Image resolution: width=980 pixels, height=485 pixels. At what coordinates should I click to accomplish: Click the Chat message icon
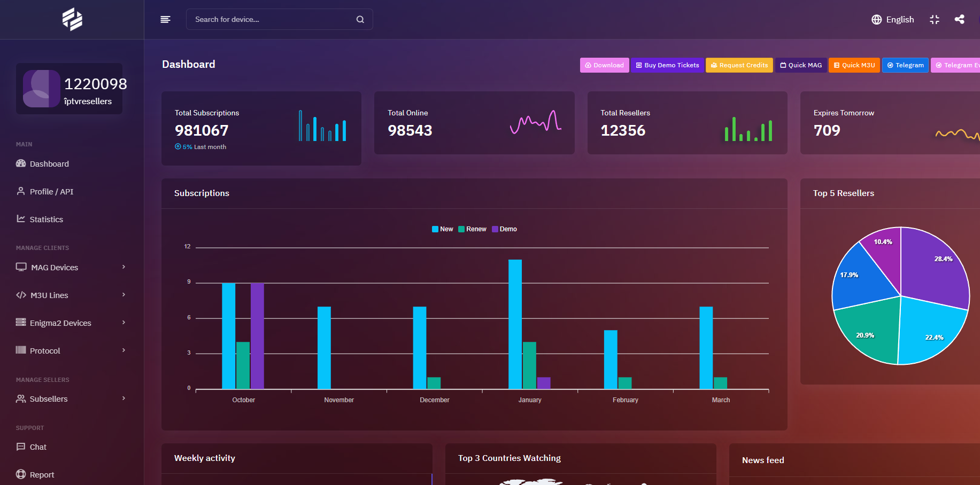click(21, 447)
